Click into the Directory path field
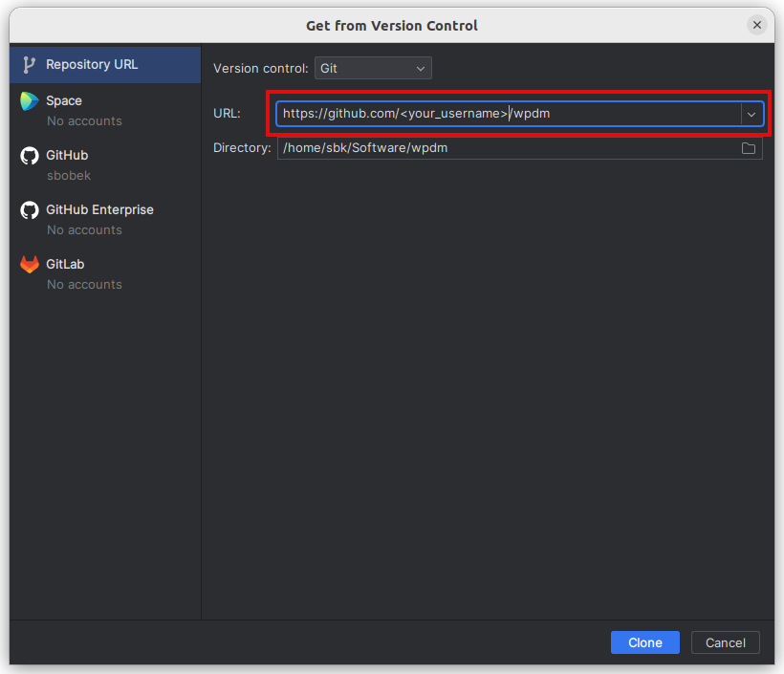Image resolution: width=784 pixels, height=674 pixels. click(507, 148)
